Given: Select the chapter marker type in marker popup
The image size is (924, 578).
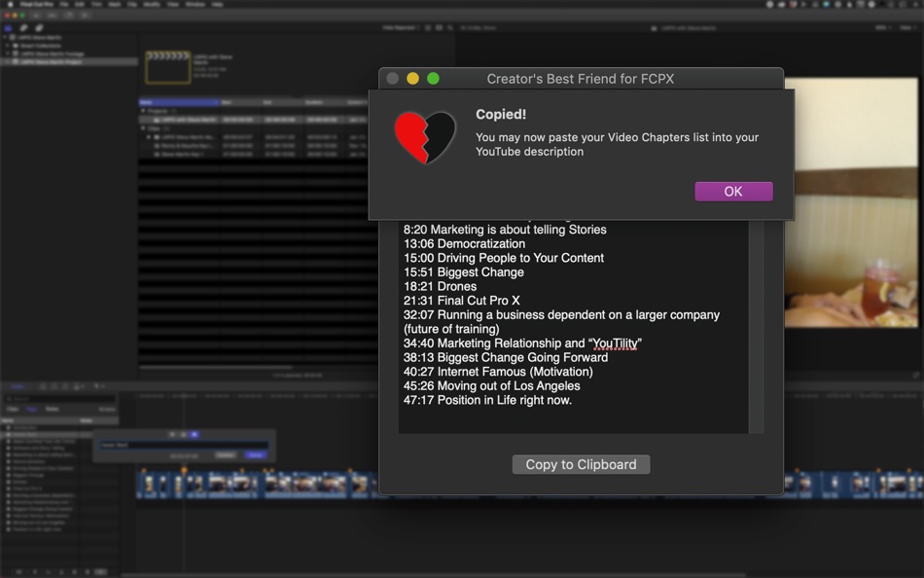Looking at the screenshot, I should [x=194, y=434].
